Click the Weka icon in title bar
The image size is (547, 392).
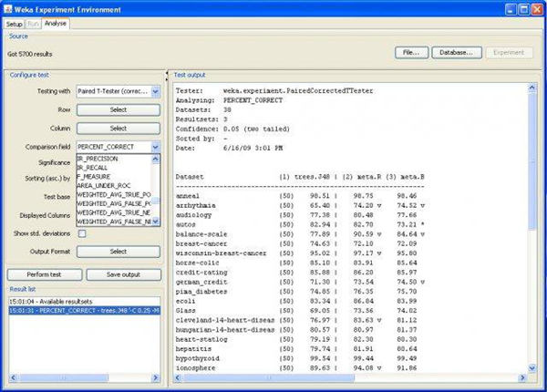click(x=9, y=7)
